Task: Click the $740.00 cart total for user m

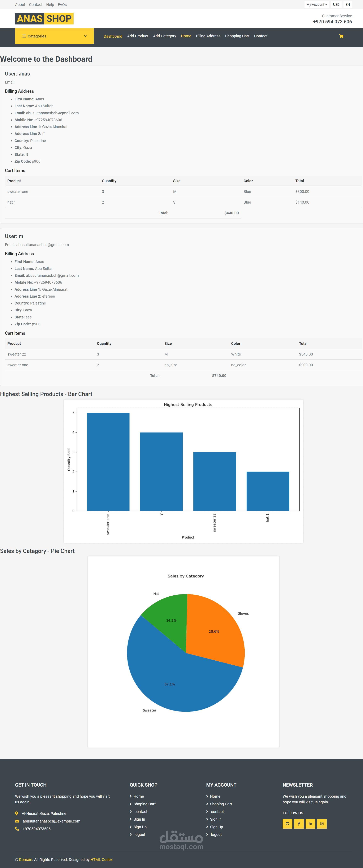Action: coord(219,376)
